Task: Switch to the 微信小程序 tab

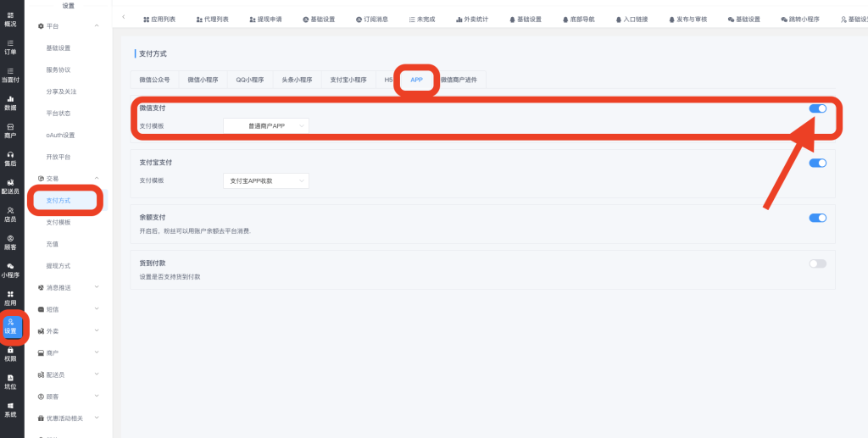Action: [203, 80]
